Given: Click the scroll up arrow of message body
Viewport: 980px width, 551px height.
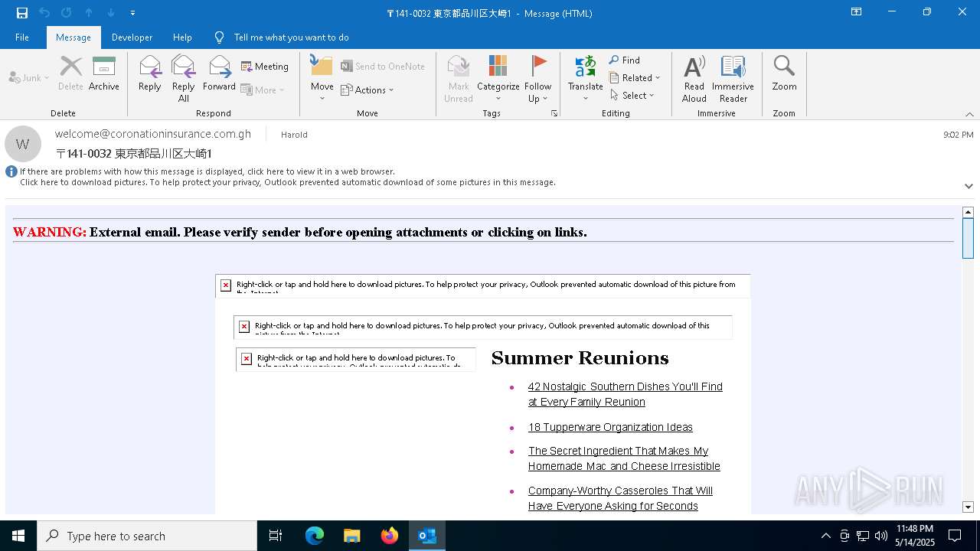Looking at the screenshot, I should click(968, 212).
